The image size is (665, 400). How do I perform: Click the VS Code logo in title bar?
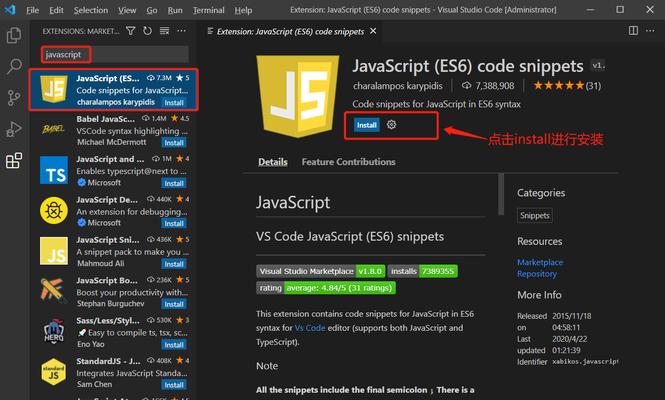10,9
